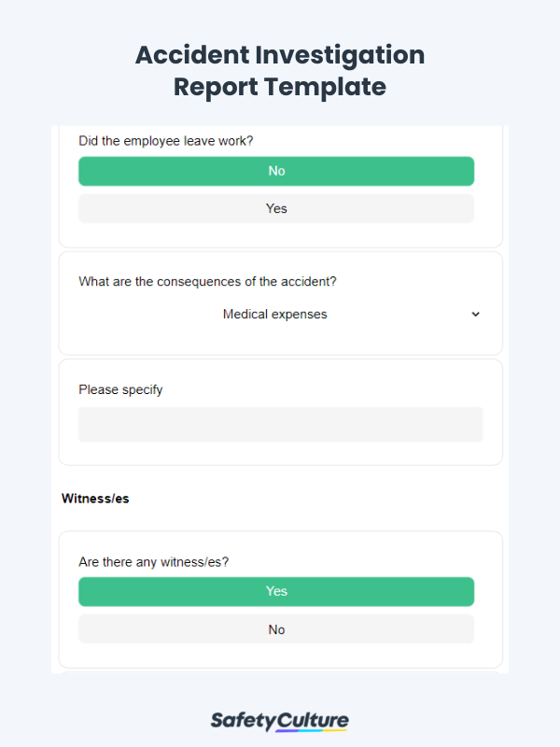Viewport: 560px width, 747px height.
Task: Click the currently selected "Medical expenses" value
Action: (x=273, y=315)
